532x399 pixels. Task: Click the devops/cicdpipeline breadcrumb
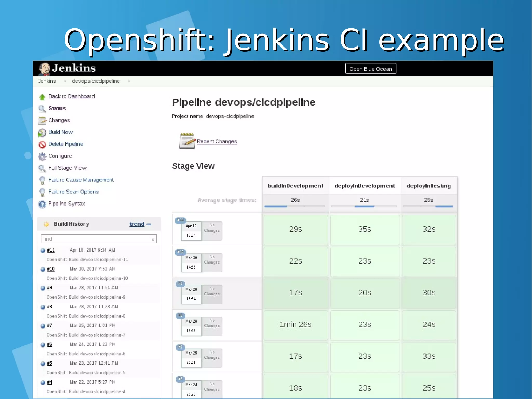96,81
